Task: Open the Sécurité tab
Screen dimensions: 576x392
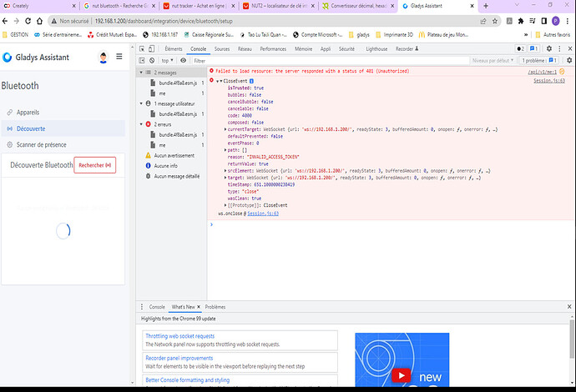Action: [346, 49]
